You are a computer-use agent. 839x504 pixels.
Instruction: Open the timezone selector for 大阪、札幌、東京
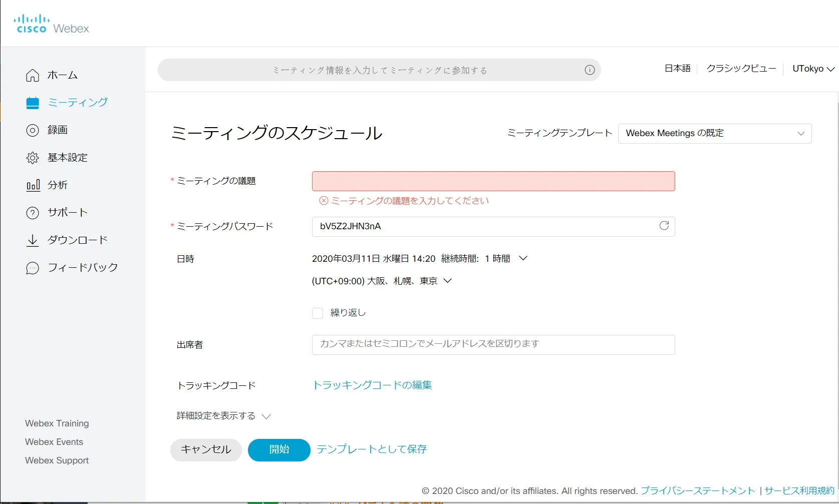pyautogui.click(x=447, y=281)
